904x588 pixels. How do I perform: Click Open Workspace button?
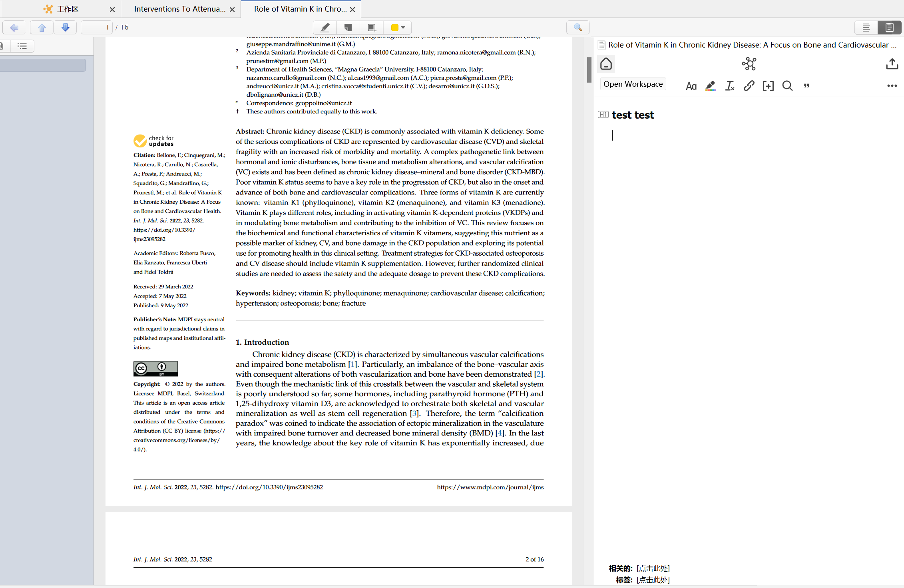click(633, 84)
